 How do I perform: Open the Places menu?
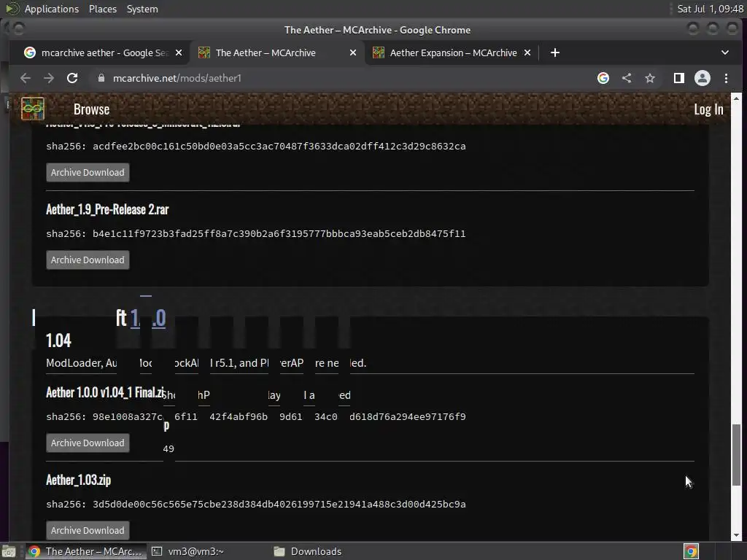click(102, 9)
